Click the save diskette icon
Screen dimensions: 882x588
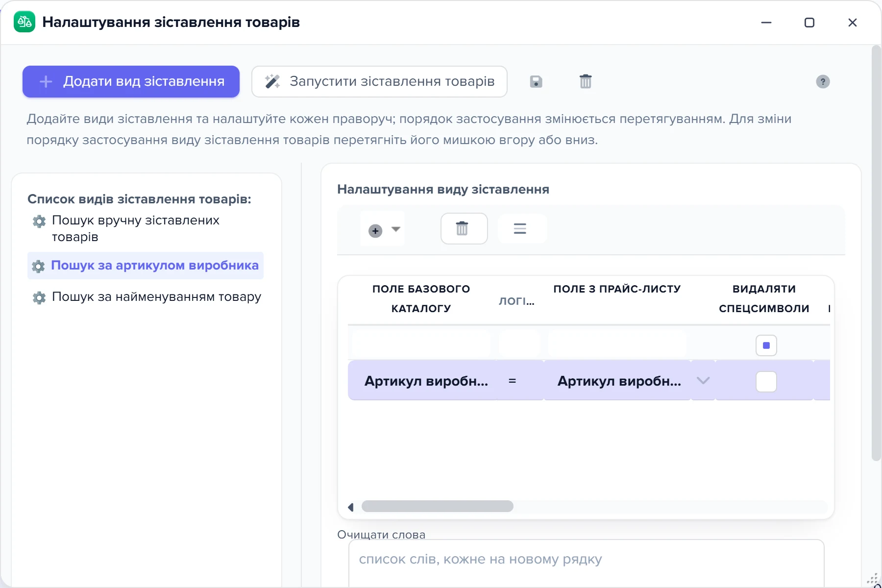pyautogui.click(x=536, y=82)
